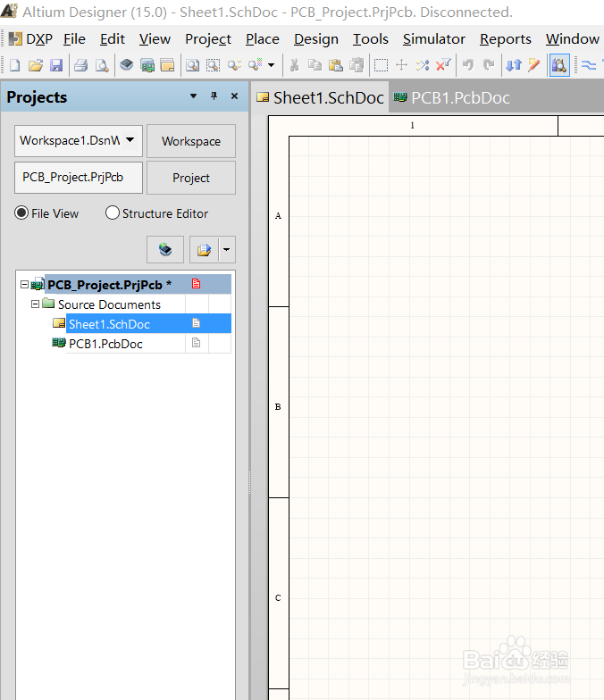
Task: Open the Simulator menu
Action: tap(434, 39)
